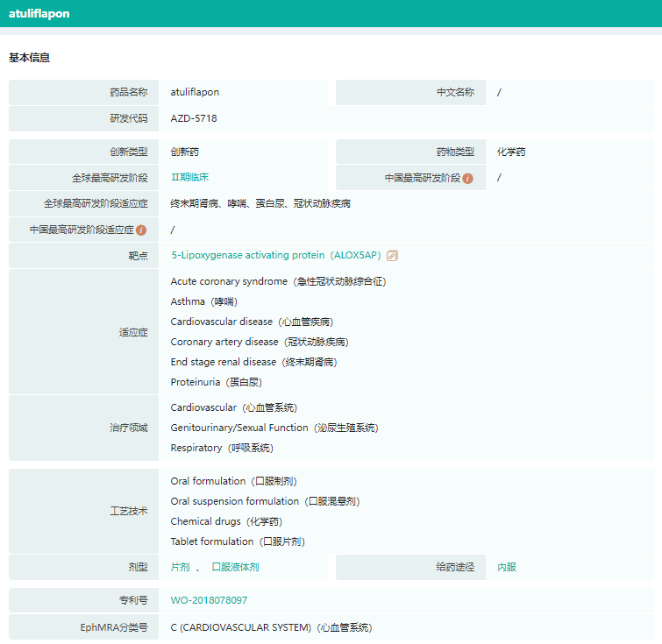The width and height of the screenshot is (662, 644).
Task: Open the 内服 administration route link
Action: pos(507,567)
